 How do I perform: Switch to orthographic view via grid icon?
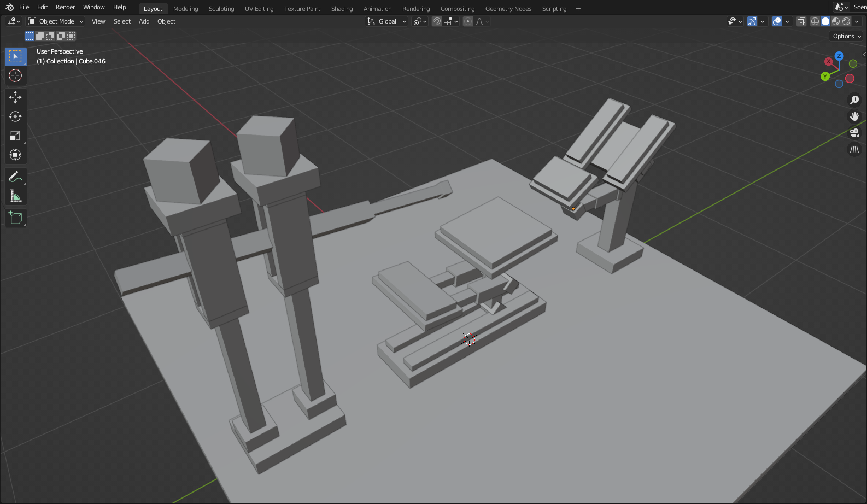pyautogui.click(x=854, y=149)
